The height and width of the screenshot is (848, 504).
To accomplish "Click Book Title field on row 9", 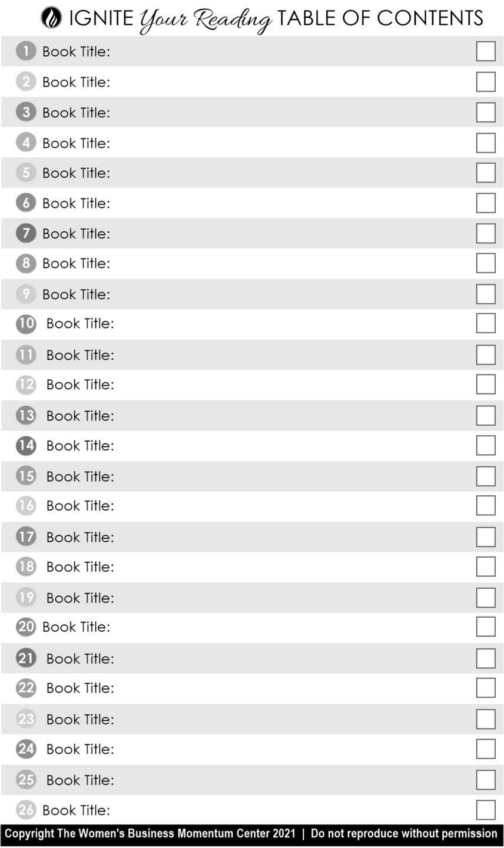I will (76, 294).
